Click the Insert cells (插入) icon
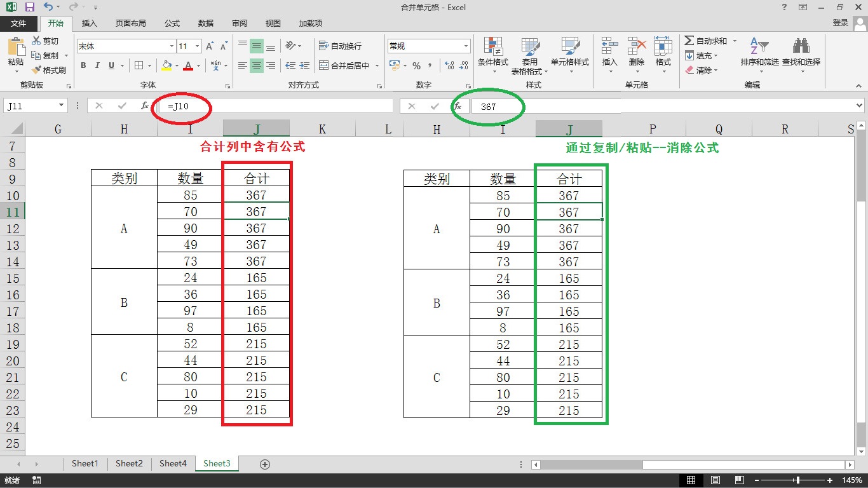Viewport: 868px width, 488px height. coord(609,46)
